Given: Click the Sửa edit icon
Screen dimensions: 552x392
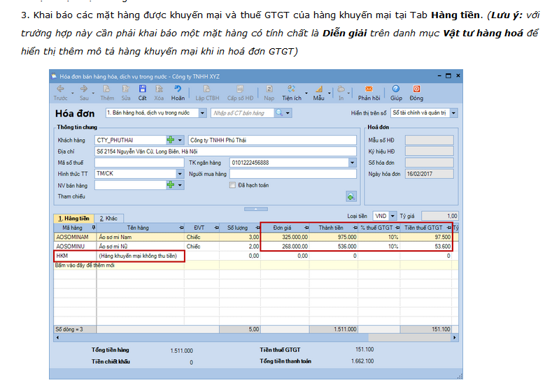Looking at the screenshot, I should point(126,93).
